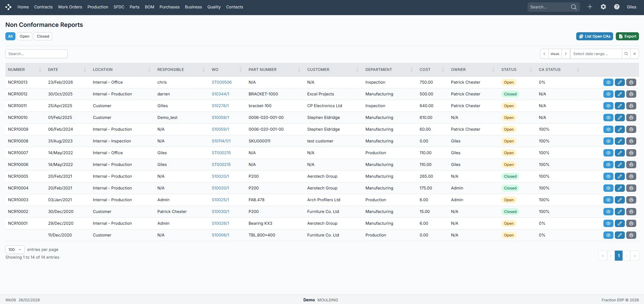The height and width of the screenshot is (304, 644).
Task: Select the All filter button
Action: point(10,36)
